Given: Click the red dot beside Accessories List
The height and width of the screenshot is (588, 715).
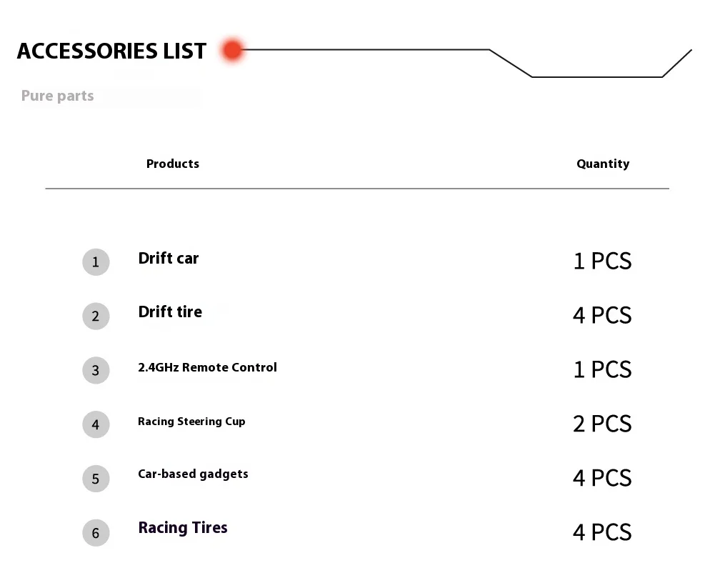Looking at the screenshot, I should [x=232, y=50].
